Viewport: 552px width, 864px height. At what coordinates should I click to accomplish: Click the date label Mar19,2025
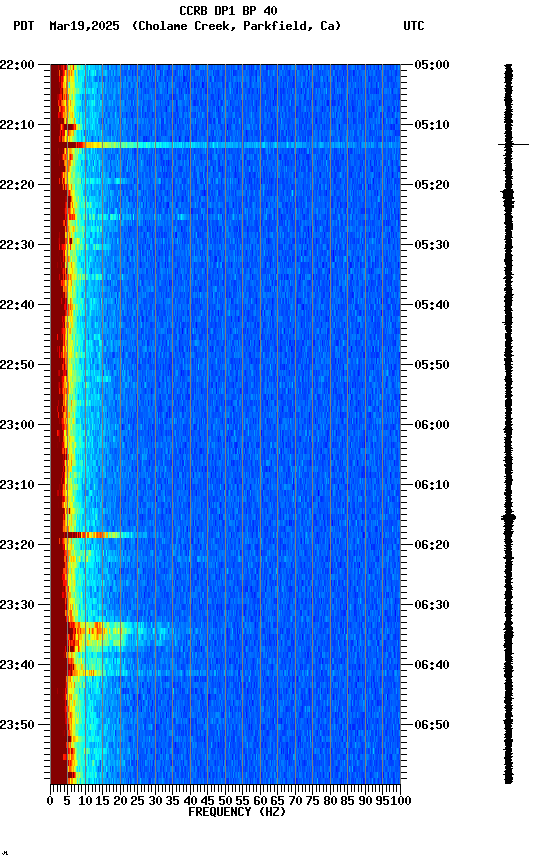tap(84, 26)
